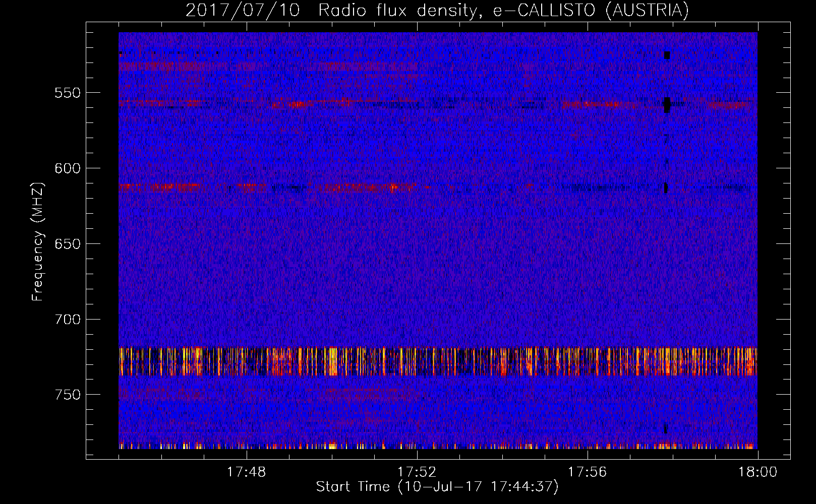Click the 17:48 time tick label
This screenshot has width=816, height=504.
[247, 472]
